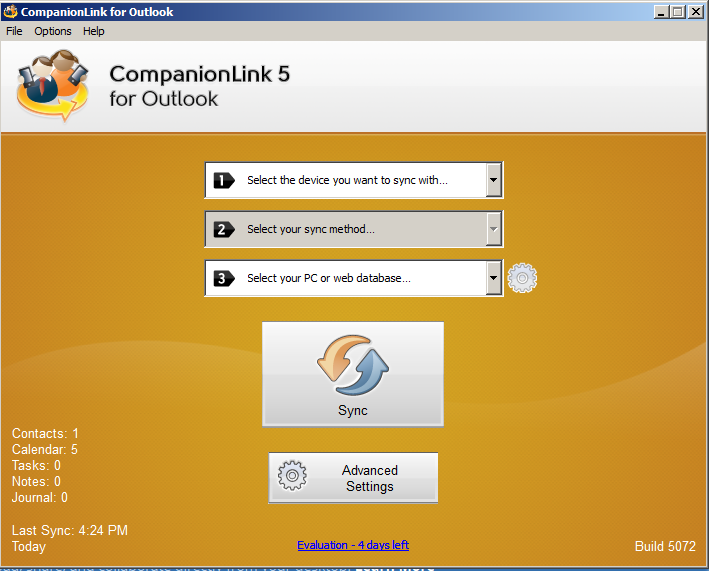Expand the PC or web database dropdown arrow
Image resolution: width=709 pixels, height=576 pixels.
(493, 278)
